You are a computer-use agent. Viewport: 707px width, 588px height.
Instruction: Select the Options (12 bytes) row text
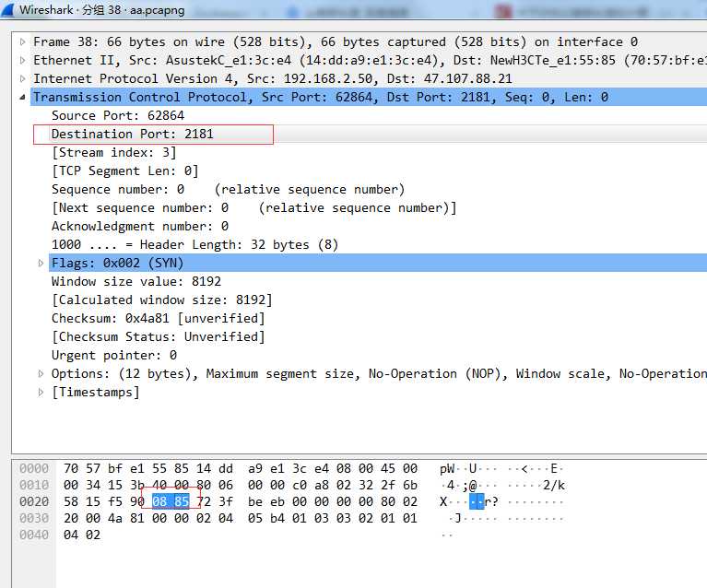click(x=379, y=373)
